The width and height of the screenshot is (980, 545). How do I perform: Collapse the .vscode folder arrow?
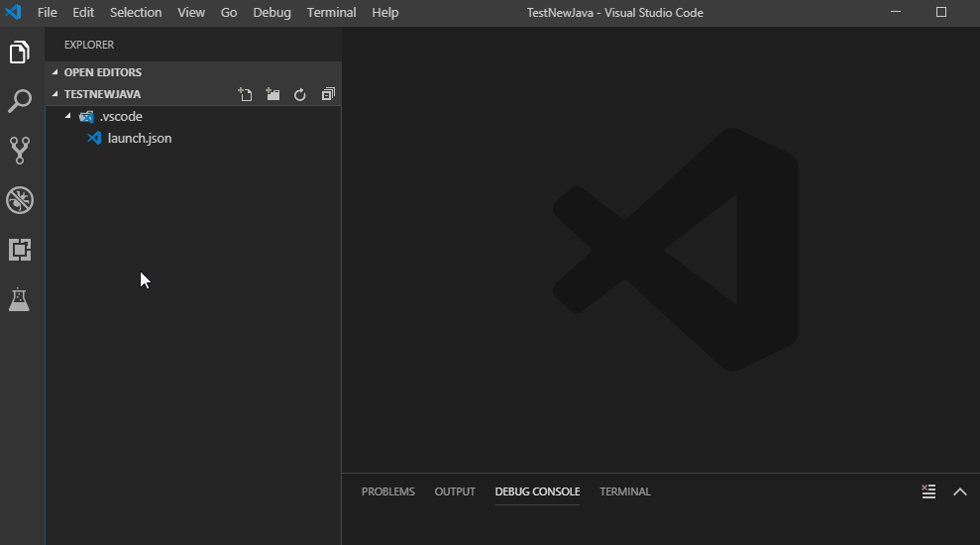coord(68,116)
